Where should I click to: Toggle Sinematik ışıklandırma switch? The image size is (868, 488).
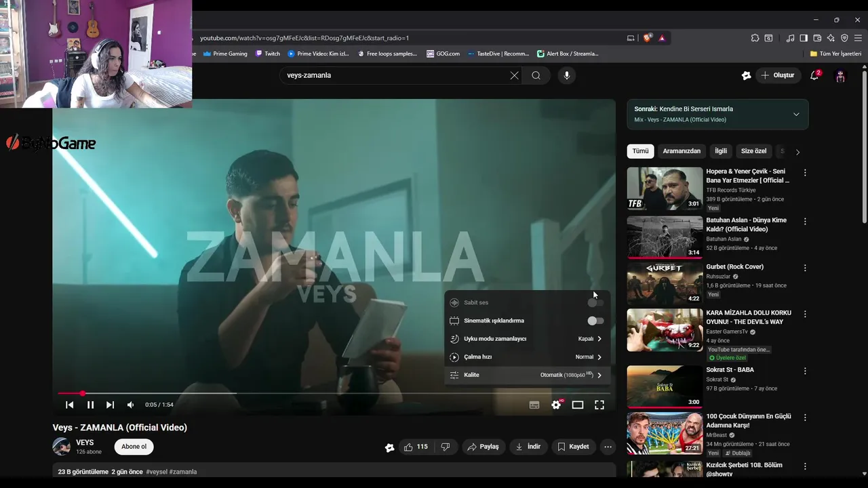click(x=595, y=321)
